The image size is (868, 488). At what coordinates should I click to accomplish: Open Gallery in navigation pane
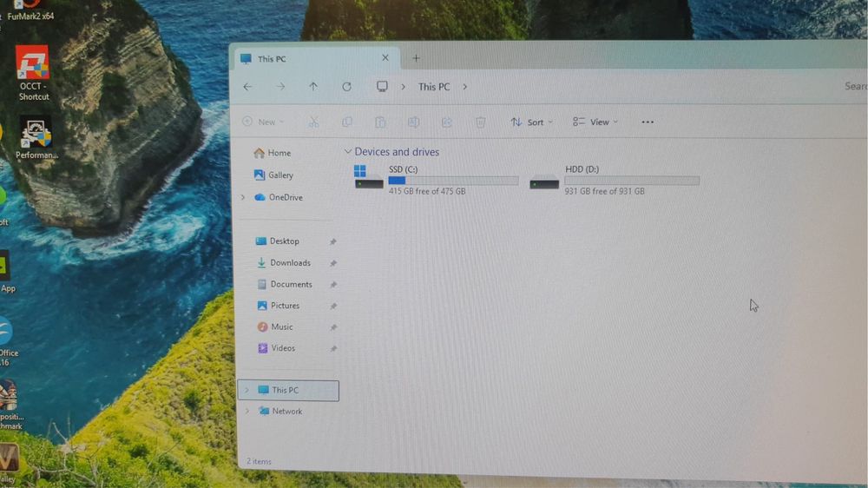tap(273, 175)
